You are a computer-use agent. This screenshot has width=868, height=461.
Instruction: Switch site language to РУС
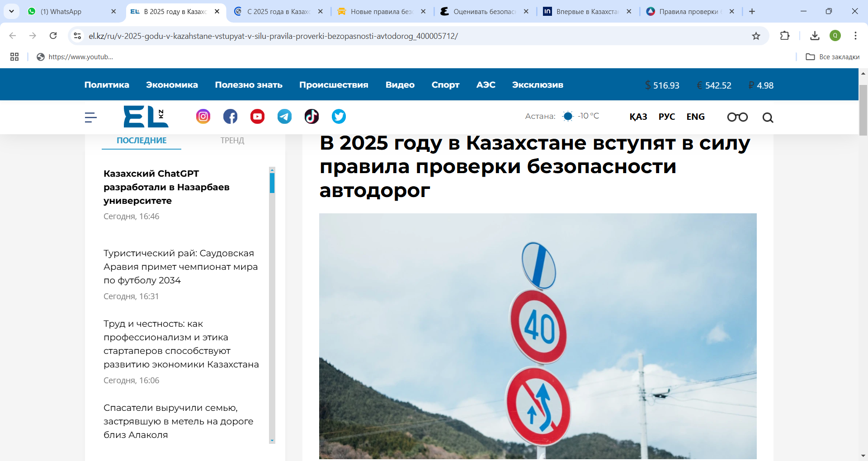pyautogui.click(x=666, y=117)
